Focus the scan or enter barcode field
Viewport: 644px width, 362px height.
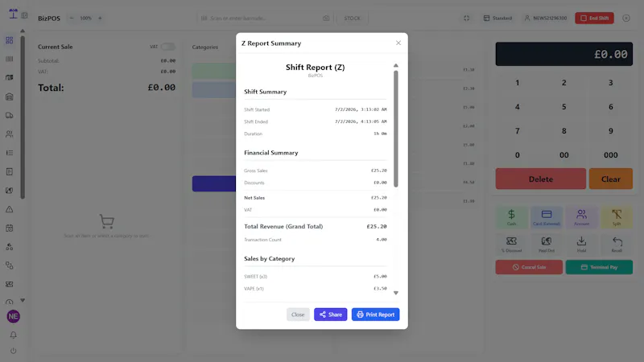(263, 18)
